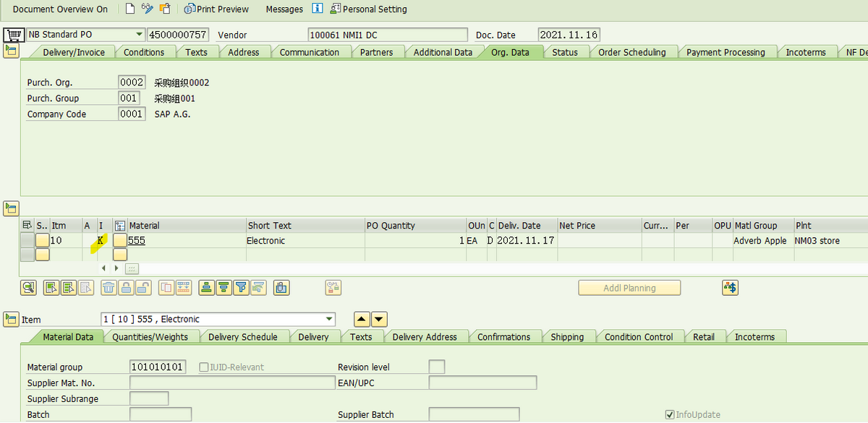Open the Condition Control item tab
The width and height of the screenshot is (868, 423).
pyautogui.click(x=639, y=337)
